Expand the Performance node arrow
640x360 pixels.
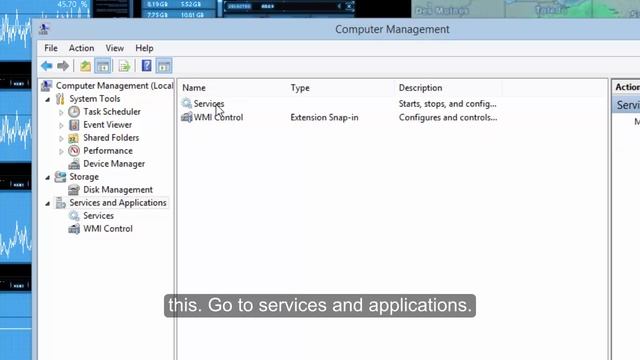[x=61, y=151]
